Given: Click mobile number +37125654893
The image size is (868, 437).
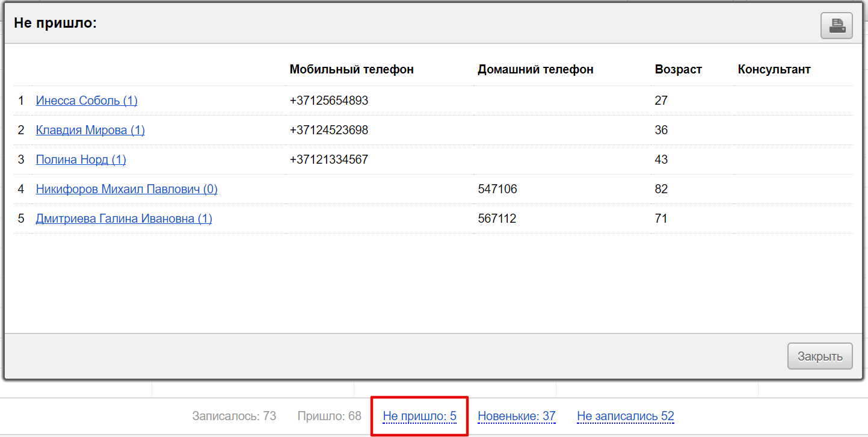Looking at the screenshot, I should coord(328,101).
